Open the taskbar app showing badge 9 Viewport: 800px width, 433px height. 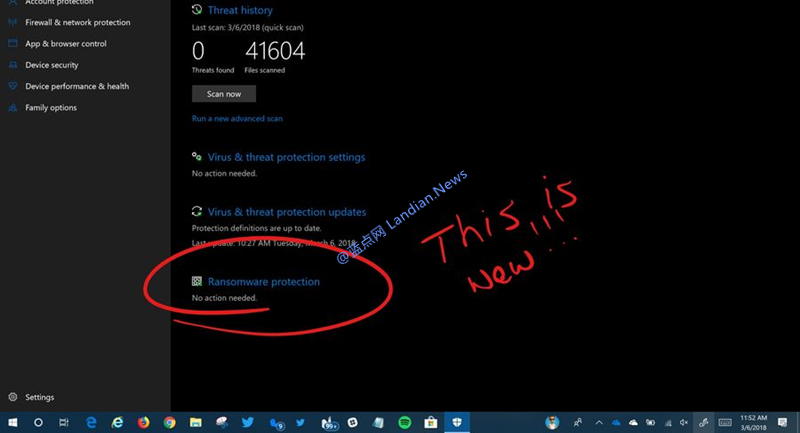(277, 423)
